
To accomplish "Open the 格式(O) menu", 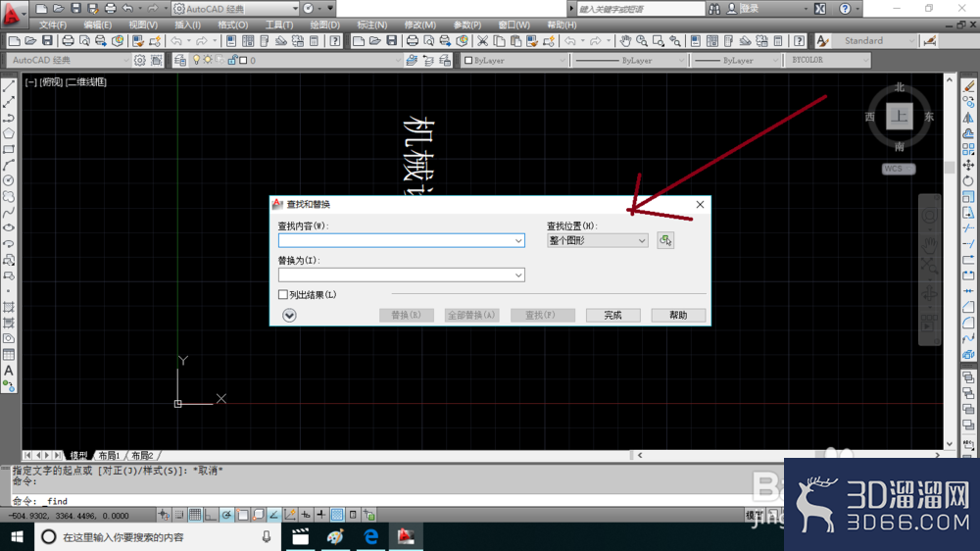I will (232, 25).
